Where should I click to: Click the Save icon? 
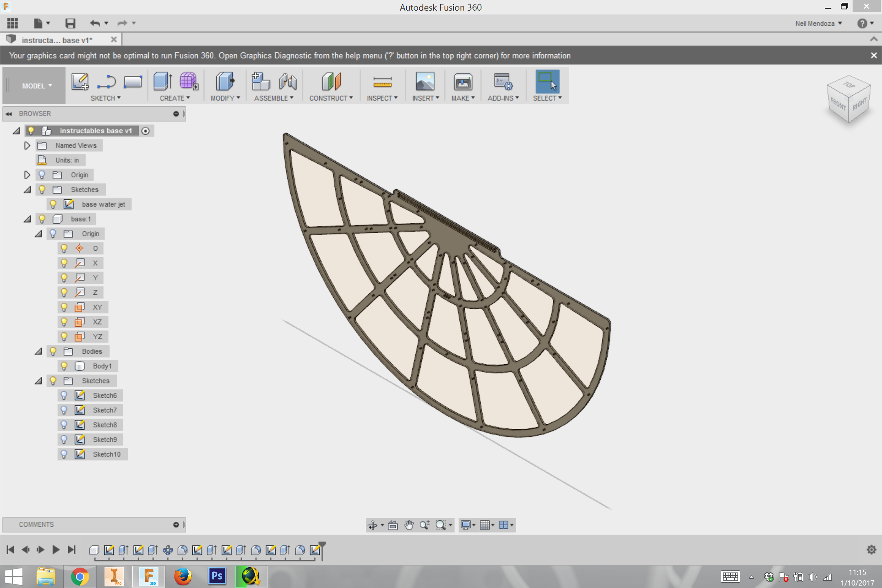pos(70,23)
